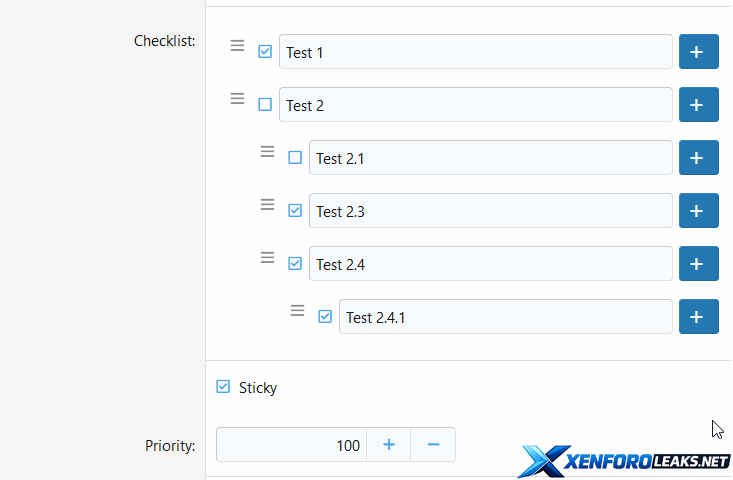The height and width of the screenshot is (480, 733).
Task: Tick the Test 2.1 checkbox
Action: pyautogui.click(x=295, y=158)
